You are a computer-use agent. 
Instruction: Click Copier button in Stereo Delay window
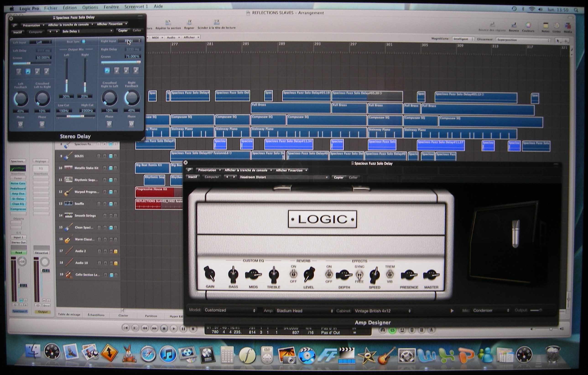(123, 31)
